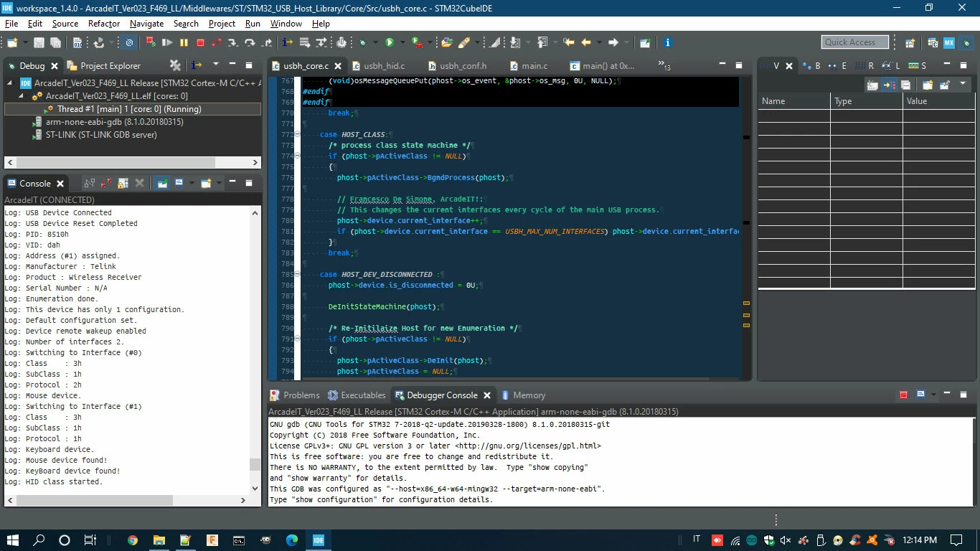This screenshot has height=551, width=980.
Task: Close the usbh_core.c editor tab
Action: (x=336, y=66)
